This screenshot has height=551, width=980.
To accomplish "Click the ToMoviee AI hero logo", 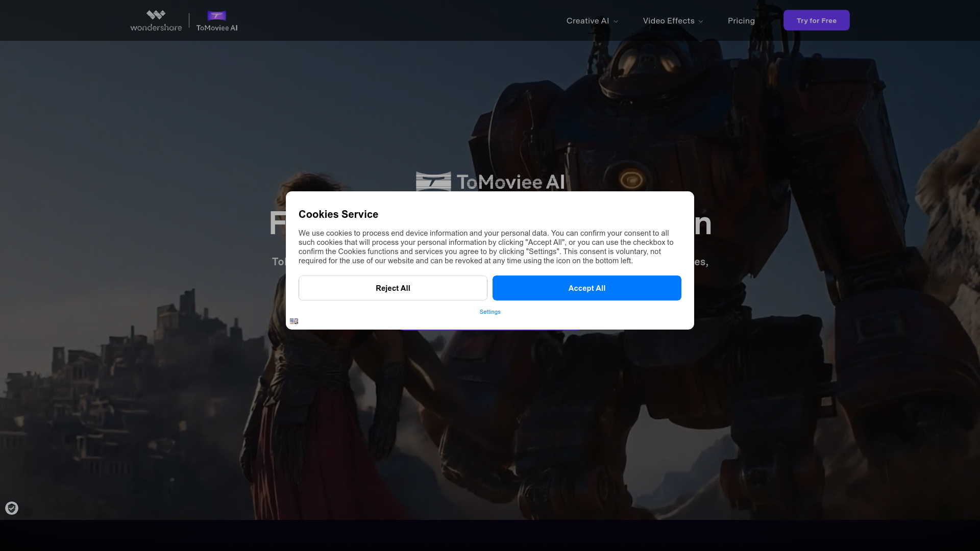I will [x=490, y=182].
